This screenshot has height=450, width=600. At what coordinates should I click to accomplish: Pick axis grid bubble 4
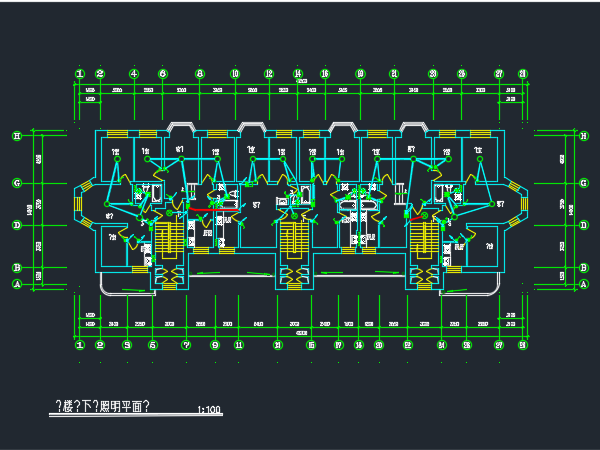(x=134, y=74)
